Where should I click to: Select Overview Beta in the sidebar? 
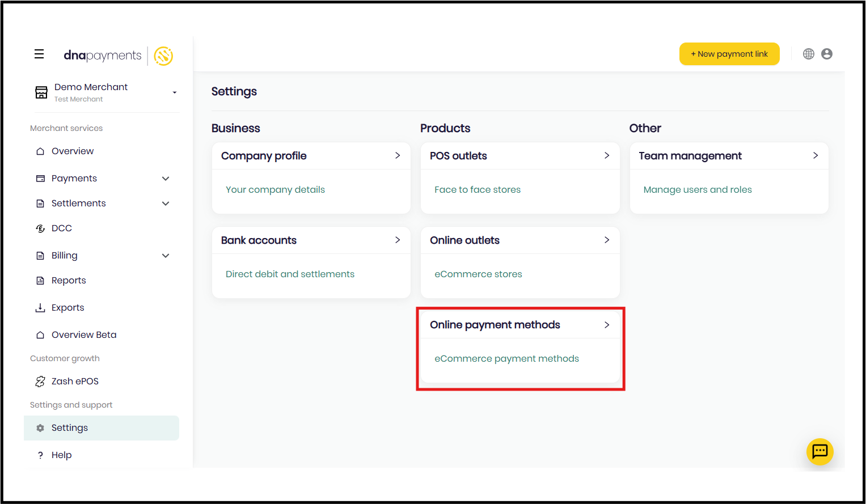(84, 335)
